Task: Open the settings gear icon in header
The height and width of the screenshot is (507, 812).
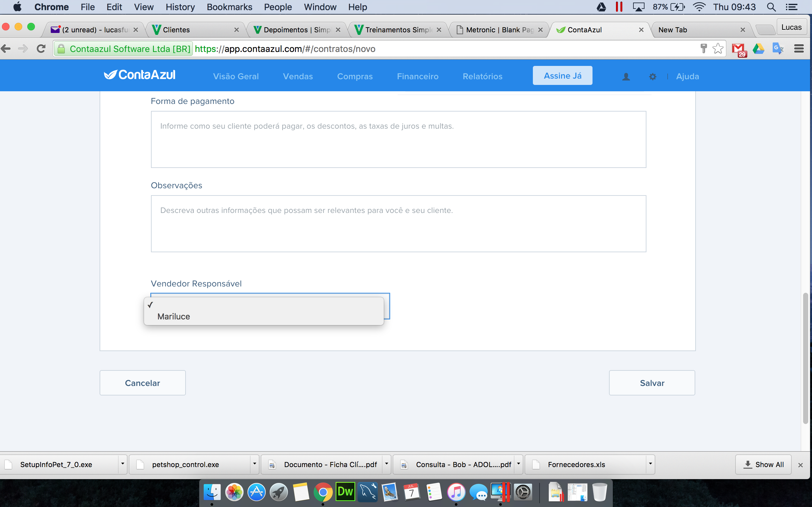Action: [652, 77]
